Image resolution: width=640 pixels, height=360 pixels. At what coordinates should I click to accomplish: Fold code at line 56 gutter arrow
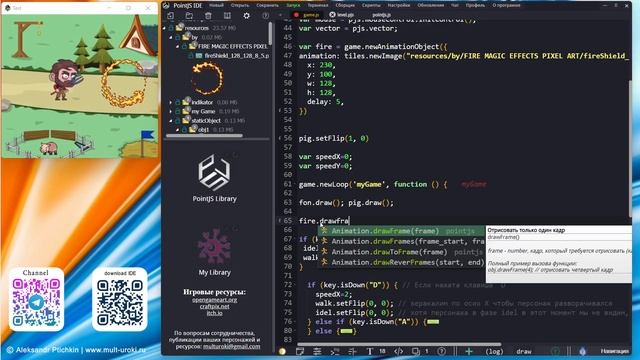280,138
